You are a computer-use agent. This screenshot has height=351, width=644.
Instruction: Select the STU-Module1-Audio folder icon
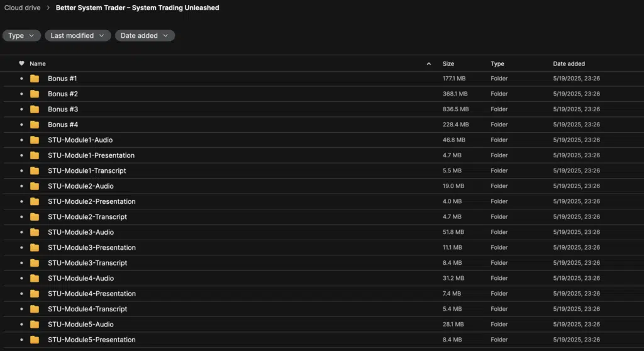point(35,140)
